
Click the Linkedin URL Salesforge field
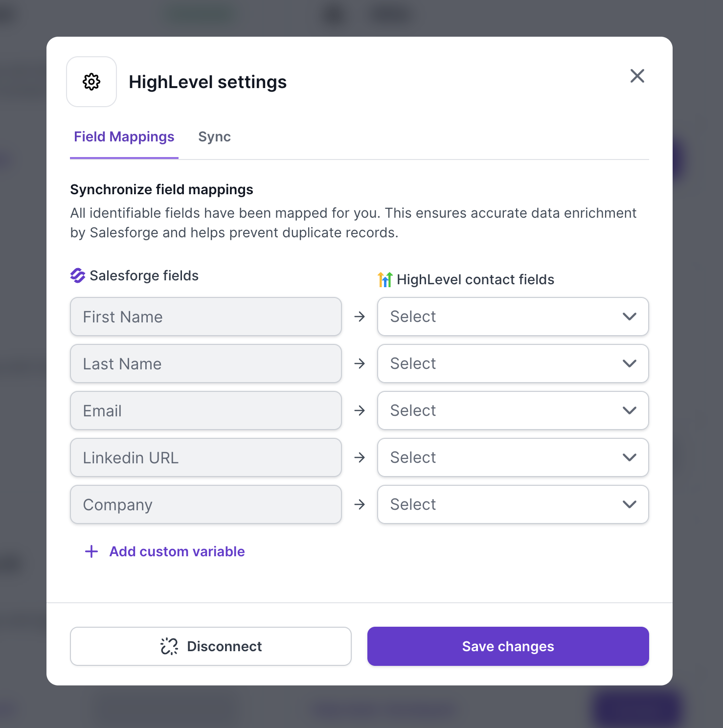pos(205,457)
